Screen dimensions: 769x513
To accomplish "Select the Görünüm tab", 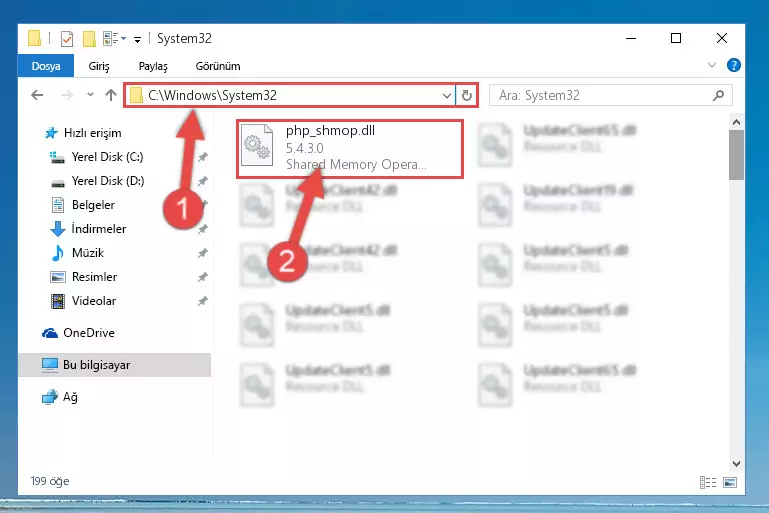I will (x=218, y=66).
